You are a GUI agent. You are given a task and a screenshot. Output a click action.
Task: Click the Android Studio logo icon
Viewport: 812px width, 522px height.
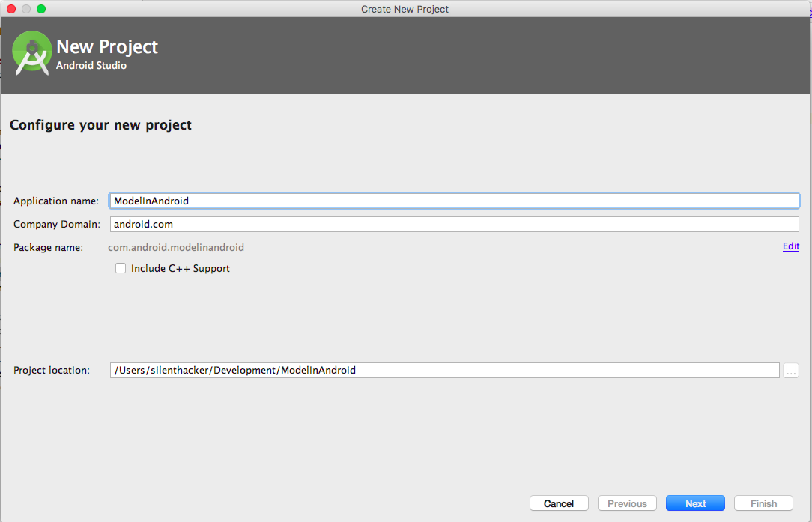(x=32, y=53)
